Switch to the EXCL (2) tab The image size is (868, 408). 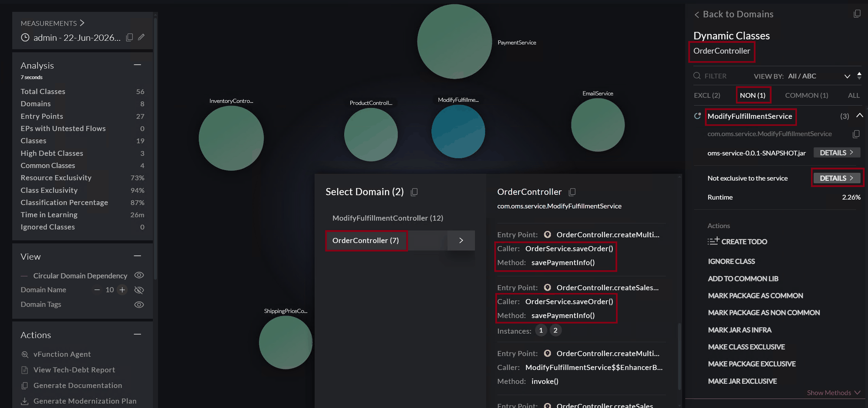pos(707,95)
